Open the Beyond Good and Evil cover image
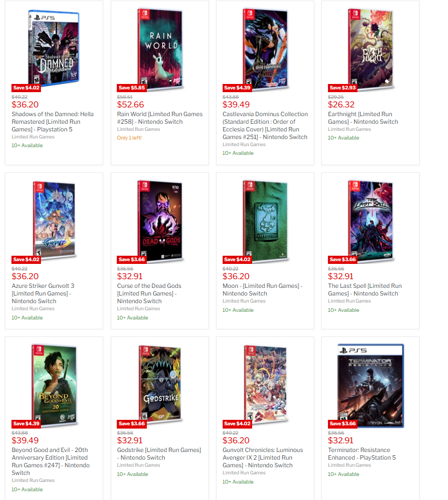448x500 pixels. coord(54,385)
